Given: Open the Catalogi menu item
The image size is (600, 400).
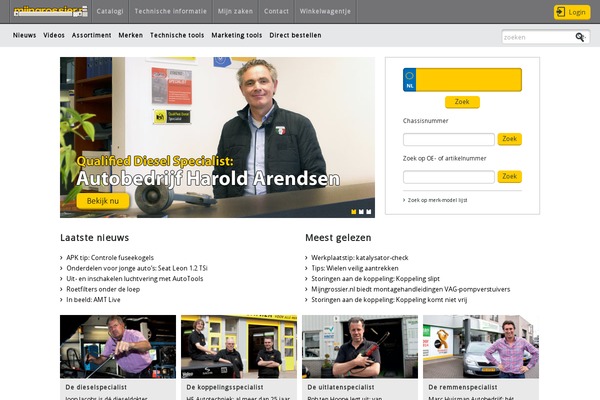Looking at the screenshot, I should point(110,11).
